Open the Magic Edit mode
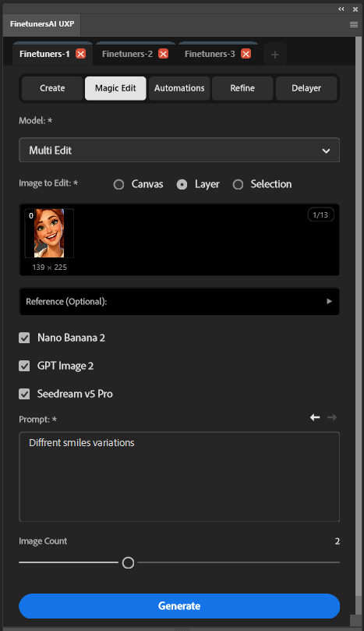This screenshot has width=364, height=631. point(115,88)
